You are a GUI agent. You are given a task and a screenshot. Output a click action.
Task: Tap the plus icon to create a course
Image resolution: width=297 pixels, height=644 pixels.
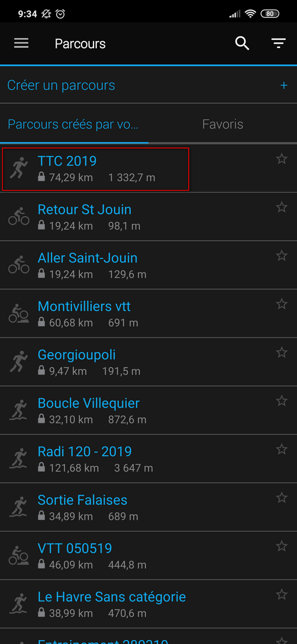pos(283,85)
